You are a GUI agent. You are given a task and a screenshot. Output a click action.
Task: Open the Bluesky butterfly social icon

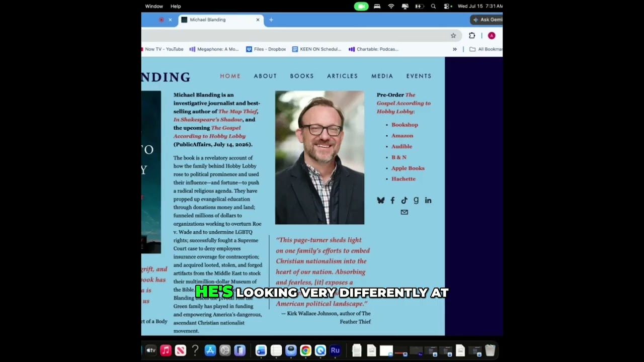tap(381, 200)
